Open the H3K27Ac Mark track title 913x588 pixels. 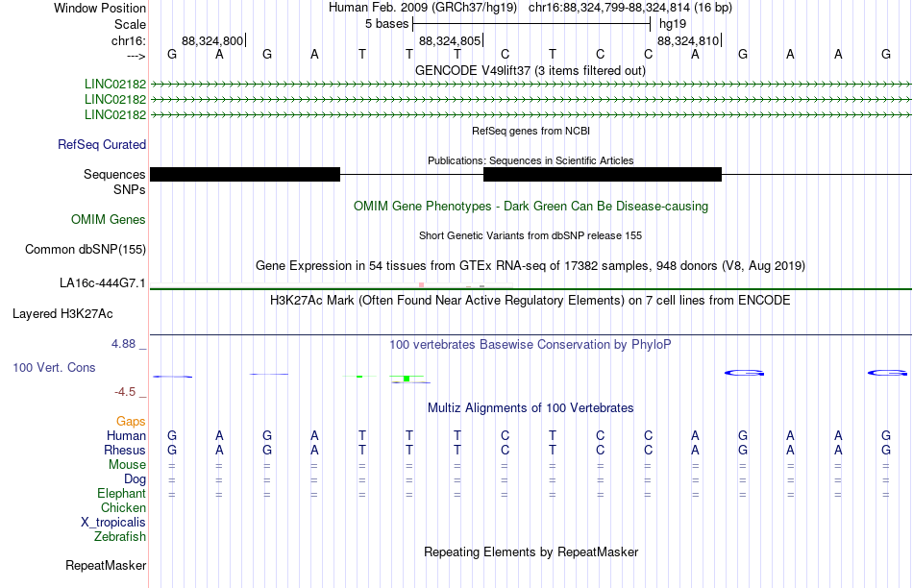(531, 301)
